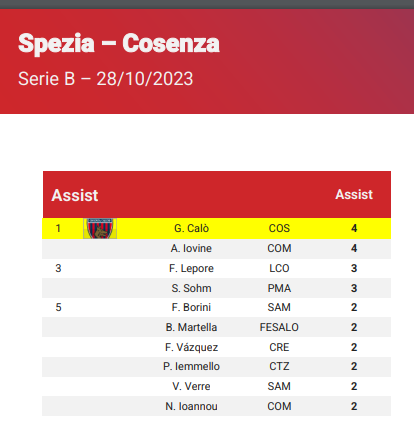The height and width of the screenshot is (426, 414).
Task: Sort by the right Assist column header
Action: click(354, 194)
